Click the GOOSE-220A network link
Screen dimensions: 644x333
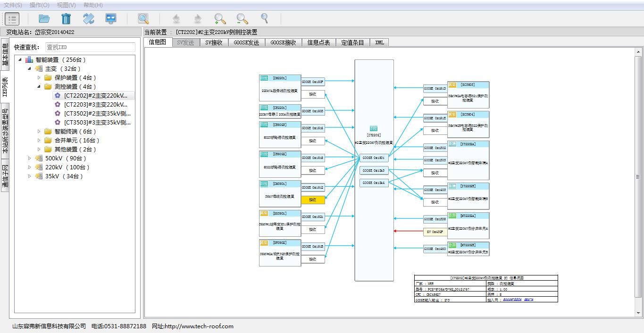[x=512, y=300]
